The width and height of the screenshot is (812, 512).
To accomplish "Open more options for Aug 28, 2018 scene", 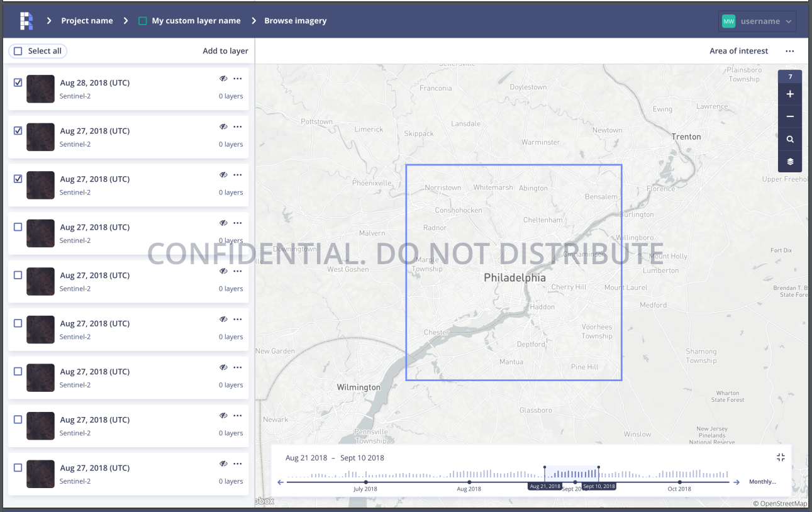I will point(237,79).
